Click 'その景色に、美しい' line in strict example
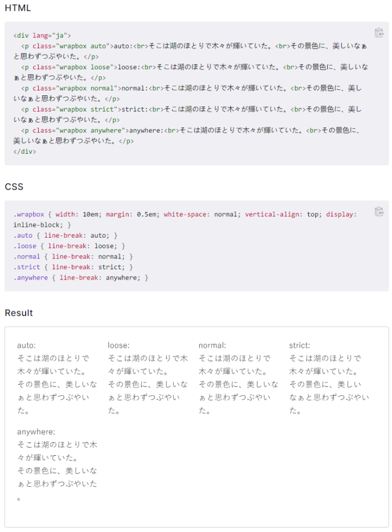 [x=325, y=384]
